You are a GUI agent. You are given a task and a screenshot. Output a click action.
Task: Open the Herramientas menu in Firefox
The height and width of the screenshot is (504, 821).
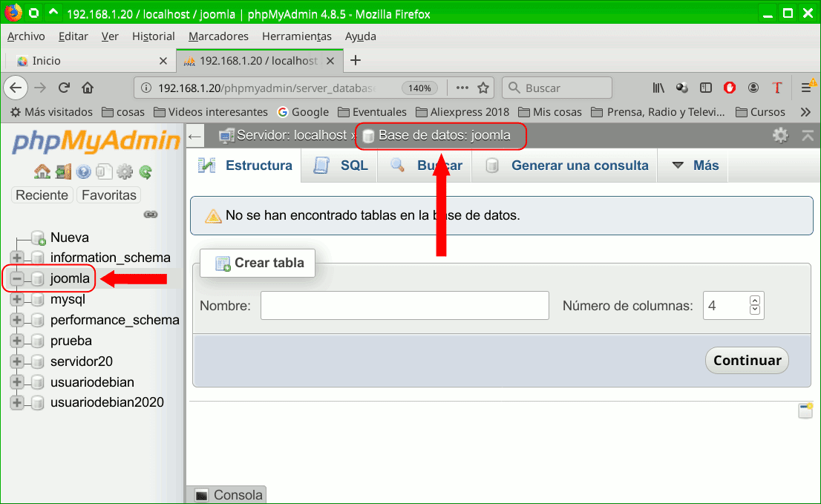(296, 36)
